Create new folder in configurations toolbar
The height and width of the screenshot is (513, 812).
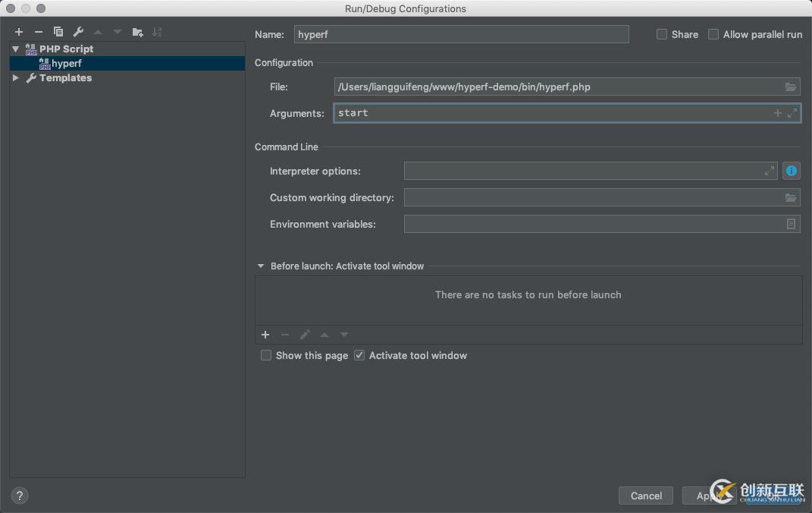pos(137,32)
